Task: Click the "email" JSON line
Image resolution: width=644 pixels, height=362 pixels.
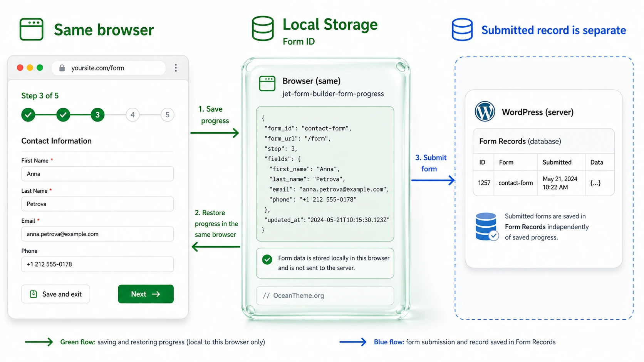Action: (x=329, y=189)
